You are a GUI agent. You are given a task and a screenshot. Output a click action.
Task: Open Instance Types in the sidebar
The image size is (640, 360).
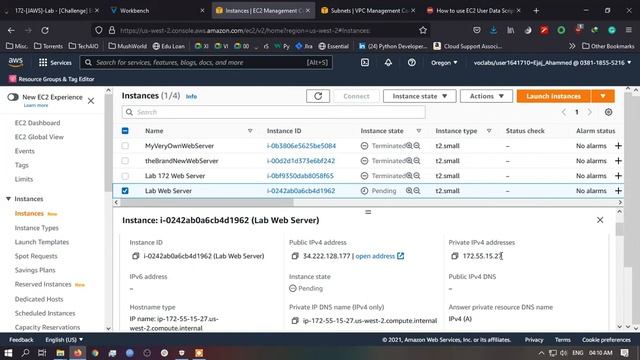tap(37, 228)
